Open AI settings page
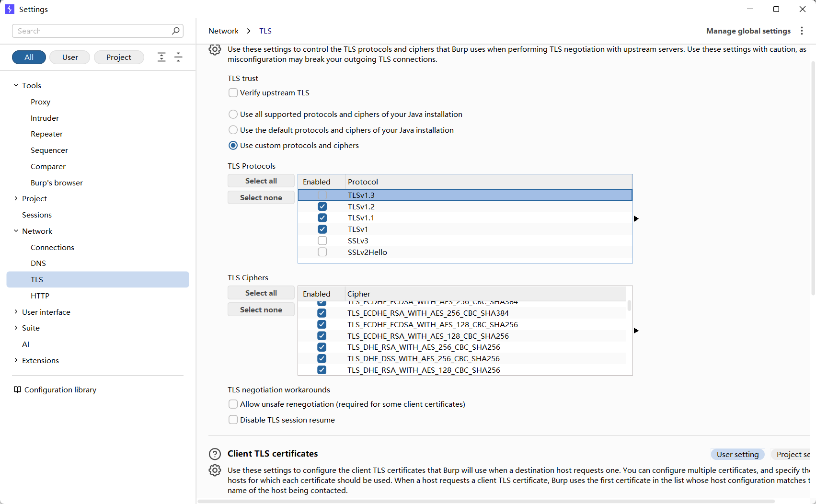The image size is (816, 504). pyautogui.click(x=26, y=344)
